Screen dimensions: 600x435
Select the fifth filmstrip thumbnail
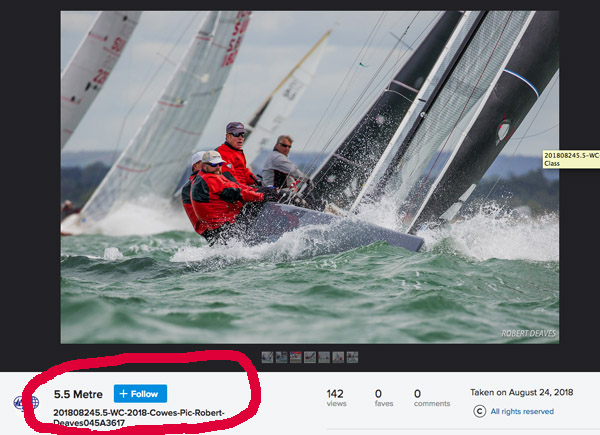[324, 357]
